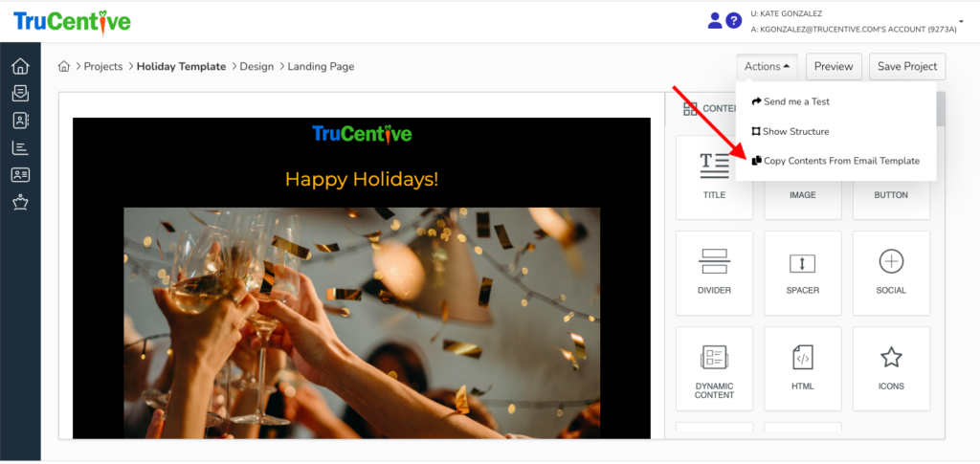Click the envelope icon in the sidebar

[20, 94]
